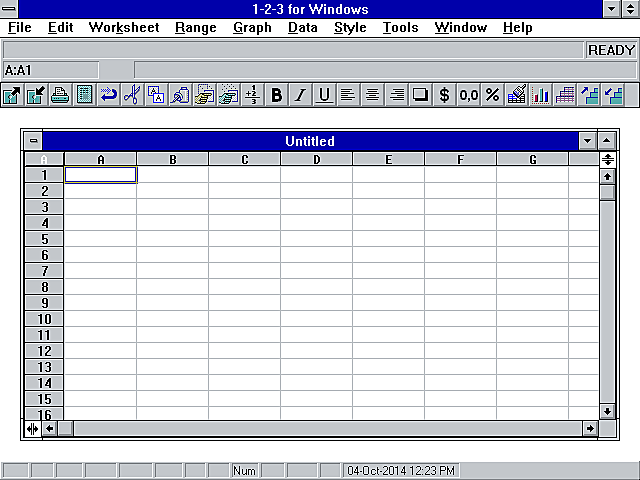Apply percent format icon
The width and height of the screenshot is (640, 480).
click(x=493, y=95)
